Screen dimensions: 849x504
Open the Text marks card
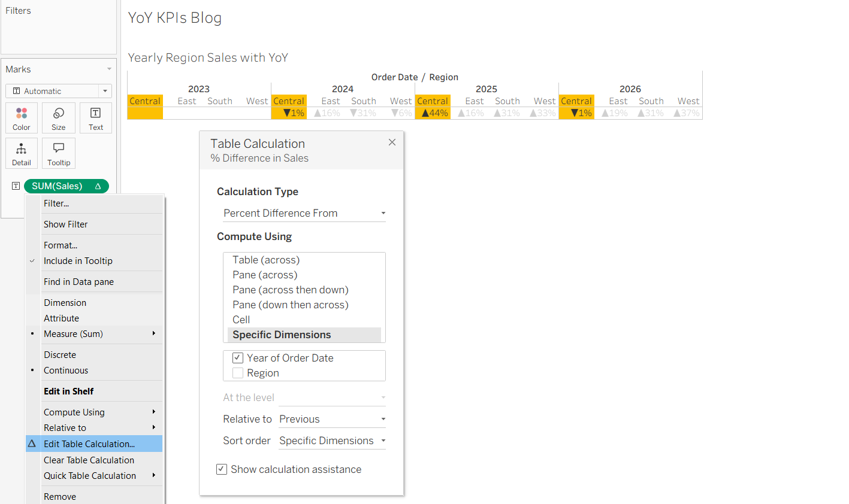(96, 118)
